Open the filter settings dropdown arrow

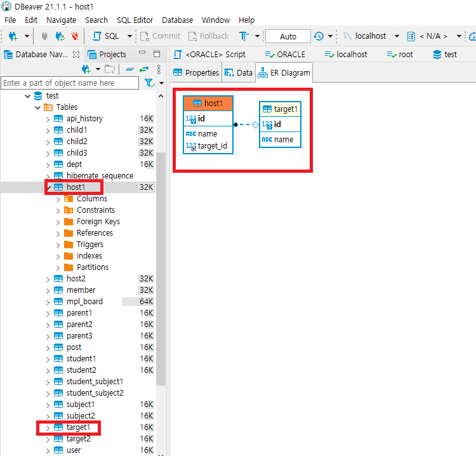click(161, 83)
